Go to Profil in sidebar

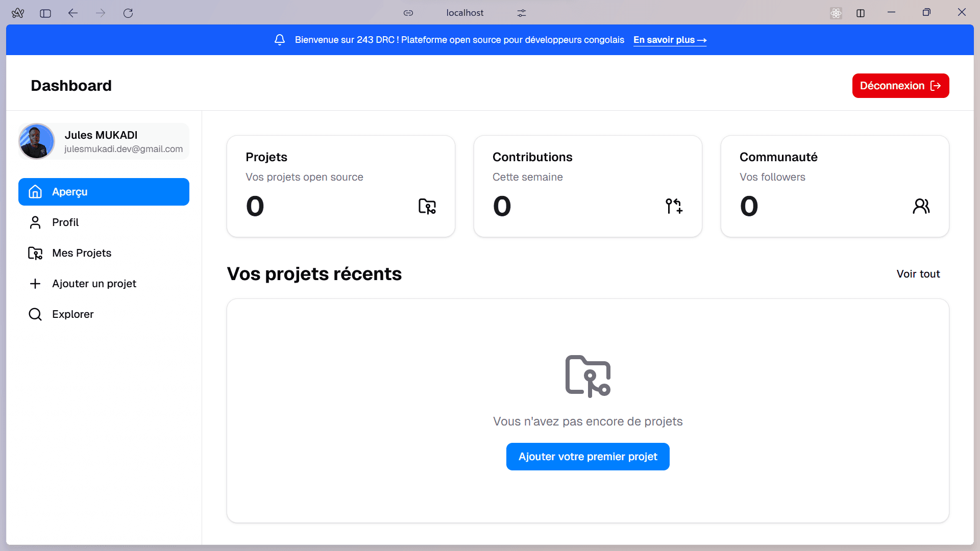click(65, 222)
